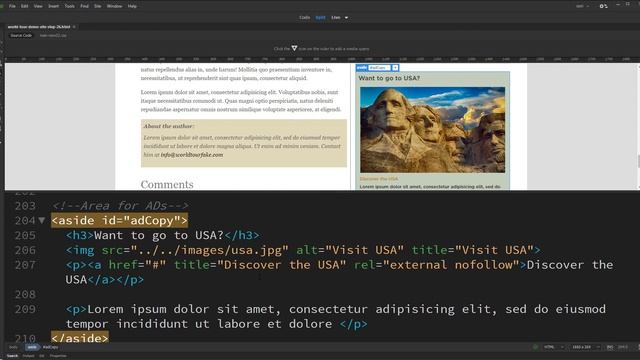The height and width of the screenshot is (360, 640).
Task: Open the Properties panel tab at bottom
Action: 58,356
